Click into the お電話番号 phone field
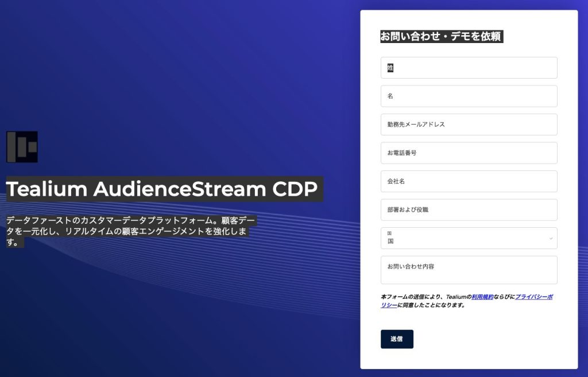The width and height of the screenshot is (588, 377). click(x=469, y=153)
